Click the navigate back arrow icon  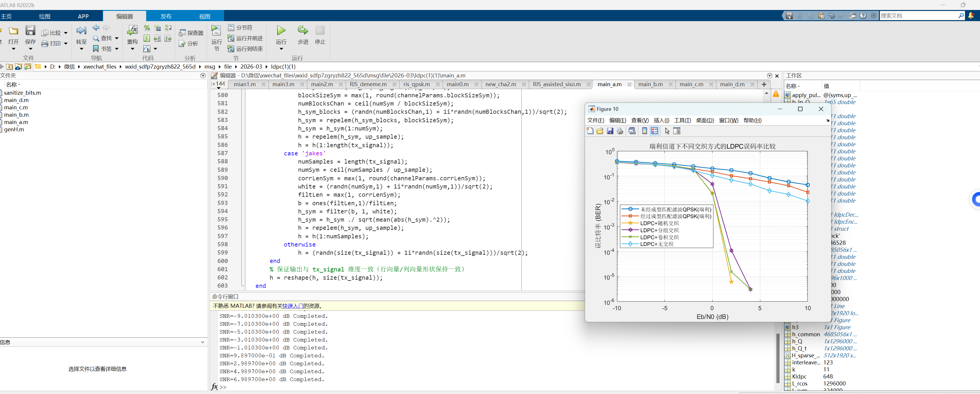tap(96, 28)
